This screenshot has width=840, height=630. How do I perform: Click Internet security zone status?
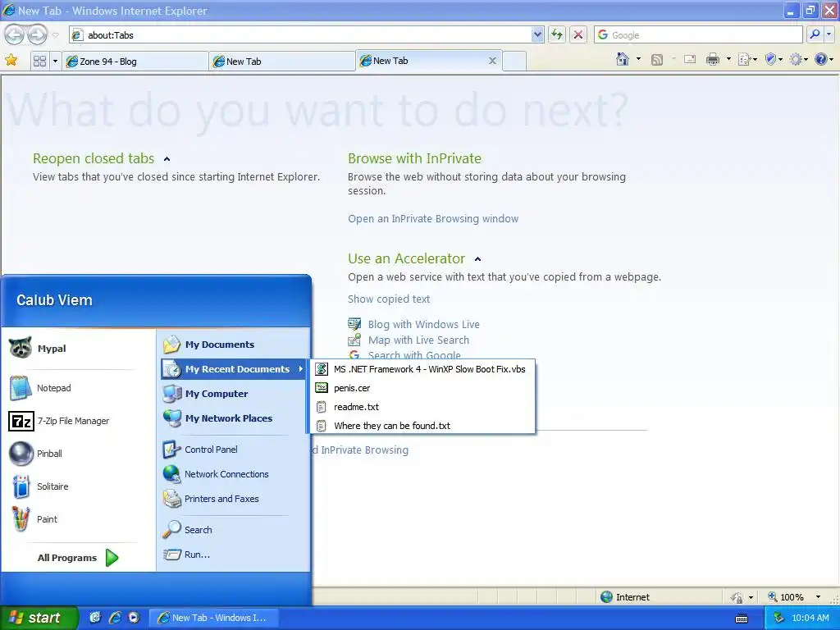(624, 597)
